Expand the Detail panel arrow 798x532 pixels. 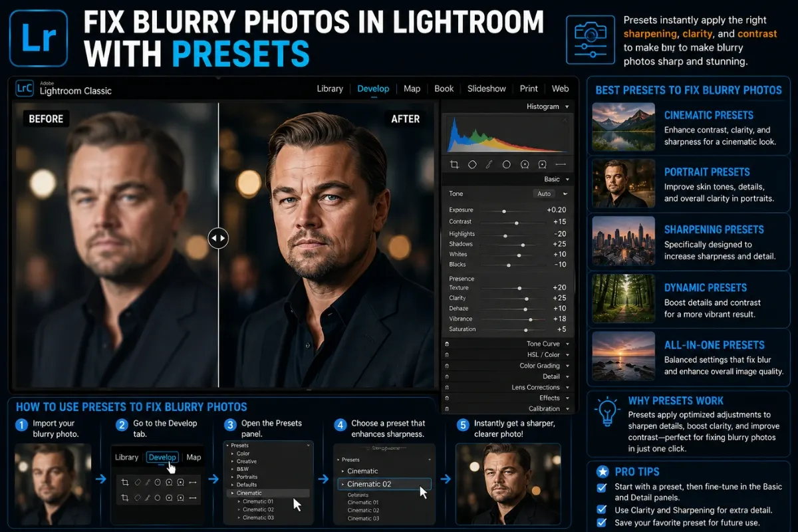[567, 376]
